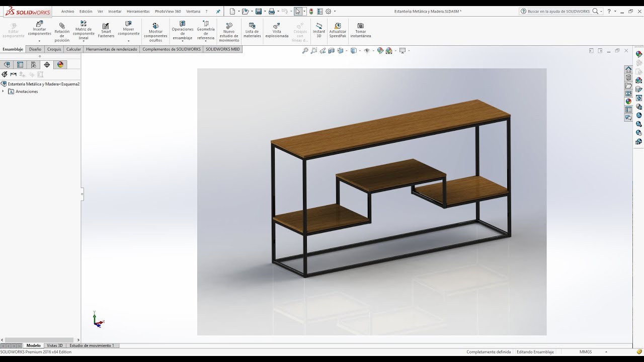Viewport: 644px width, 362px height.
Task: Switch to SOLIDWORKS MBD tab
Action: point(223,49)
